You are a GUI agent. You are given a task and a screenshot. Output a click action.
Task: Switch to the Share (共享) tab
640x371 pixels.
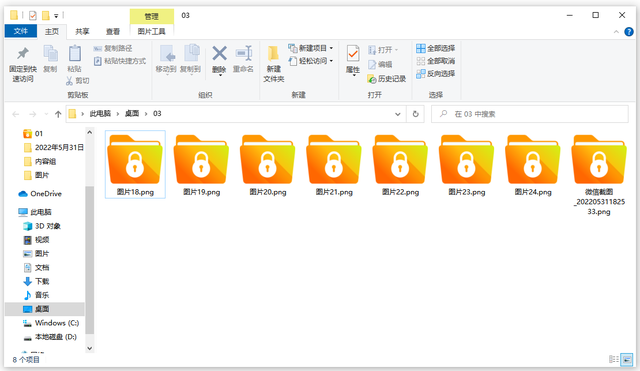(82, 31)
